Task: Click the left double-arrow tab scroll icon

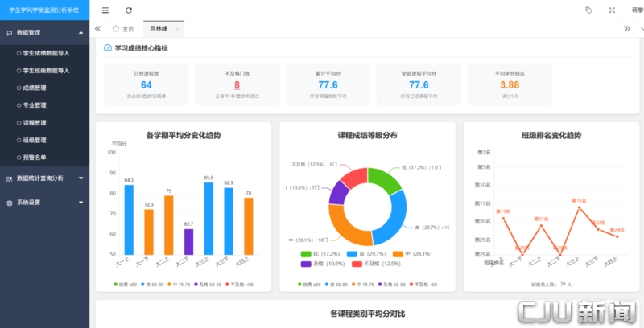Action: coord(97,29)
